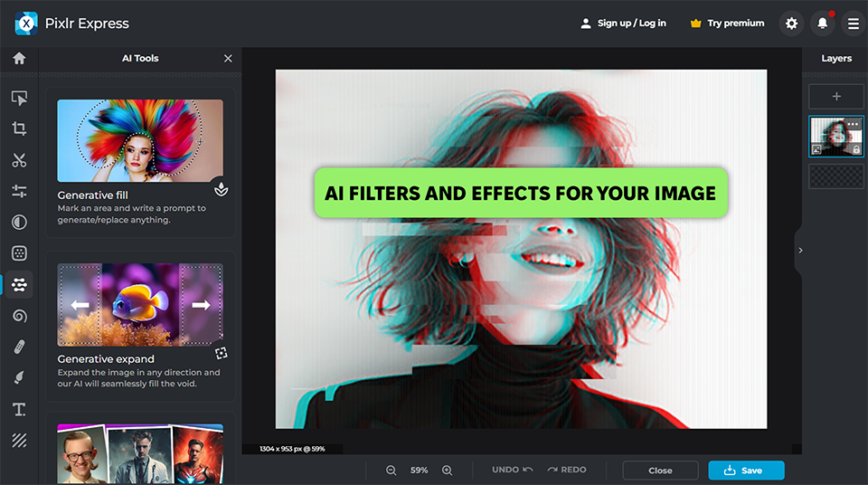Select the active AI Tools sidebar icon
The width and height of the screenshot is (868, 485).
19,285
